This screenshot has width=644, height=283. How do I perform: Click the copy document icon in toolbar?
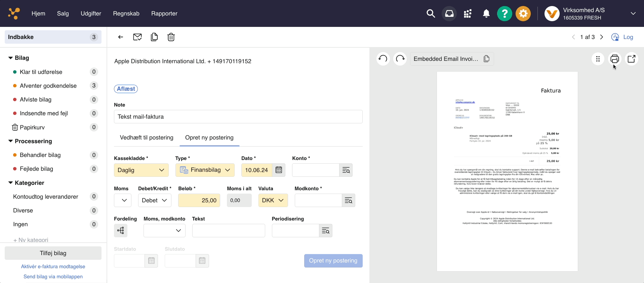point(154,37)
